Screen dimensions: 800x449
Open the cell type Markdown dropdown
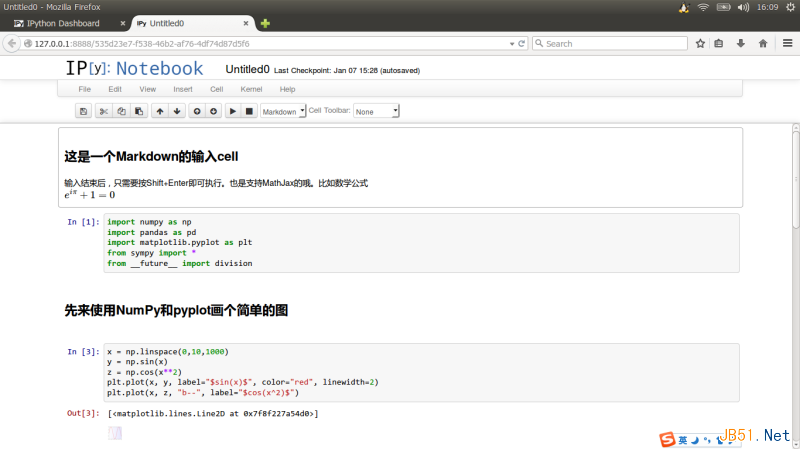283,111
